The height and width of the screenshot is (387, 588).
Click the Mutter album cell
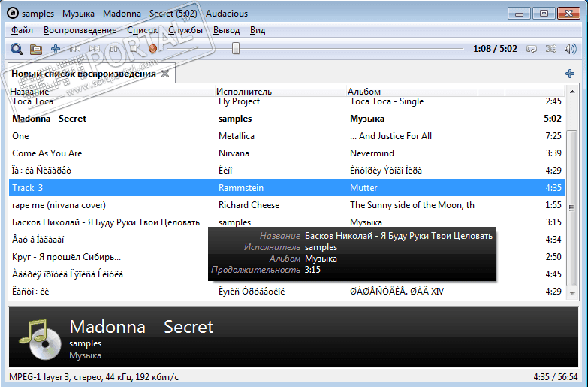(x=363, y=188)
